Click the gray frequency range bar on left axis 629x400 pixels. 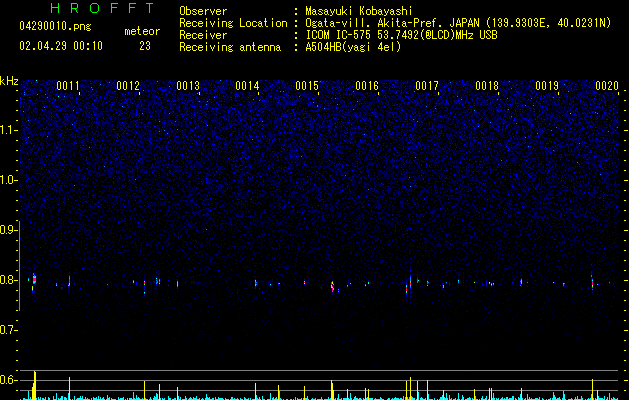click(x=20, y=266)
